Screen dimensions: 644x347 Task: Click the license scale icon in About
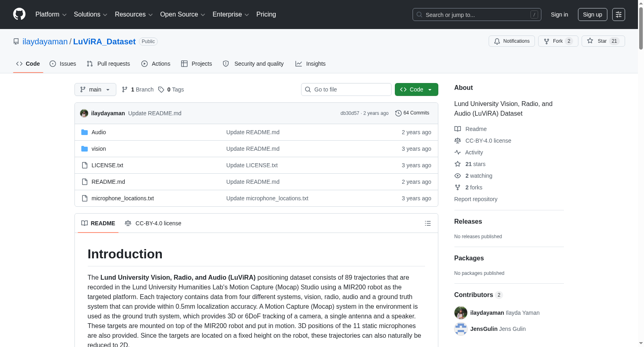[x=458, y=141]
